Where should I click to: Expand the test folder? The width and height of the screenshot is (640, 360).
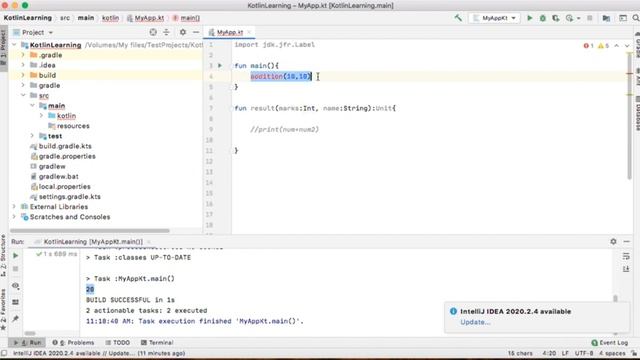(x=32, y=136)
